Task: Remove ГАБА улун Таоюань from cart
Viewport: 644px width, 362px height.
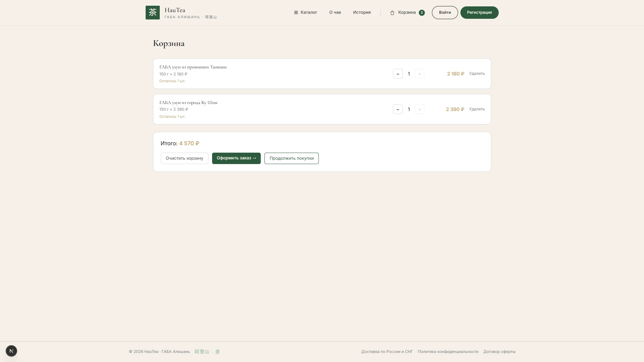Action: 477,73
